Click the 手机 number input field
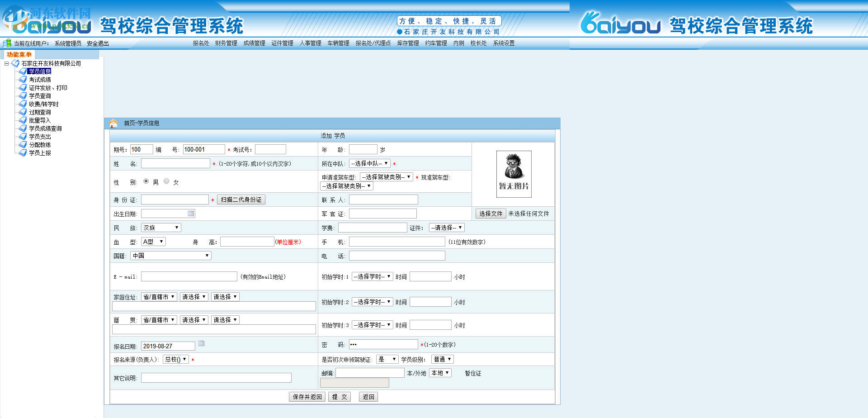The width and height of the screenshot is (868, 418). [397, 242]
